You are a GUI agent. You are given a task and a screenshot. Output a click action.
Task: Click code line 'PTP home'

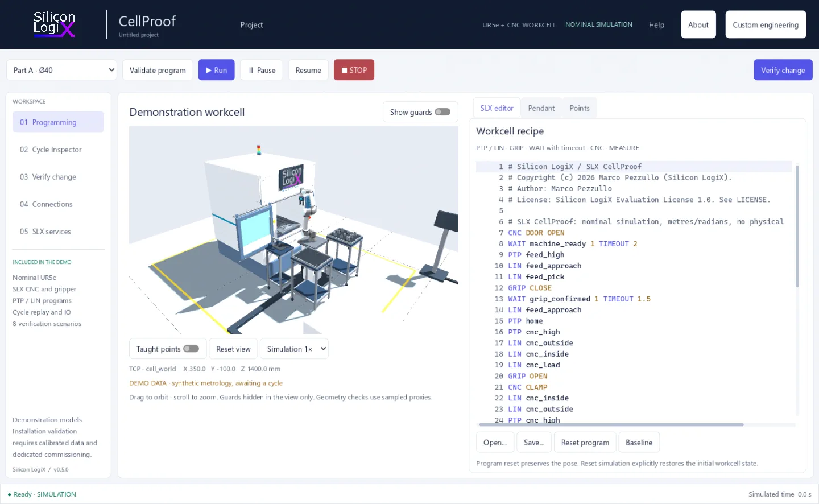525,321
